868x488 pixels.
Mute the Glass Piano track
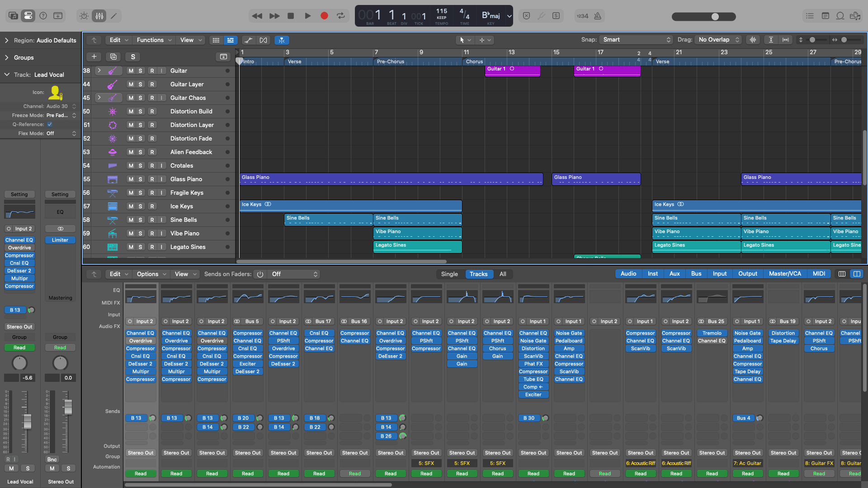click(x=131, y=179)
